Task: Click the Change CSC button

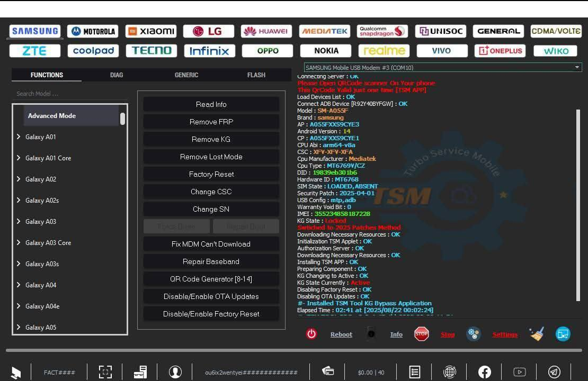Action: pos(211,192)
